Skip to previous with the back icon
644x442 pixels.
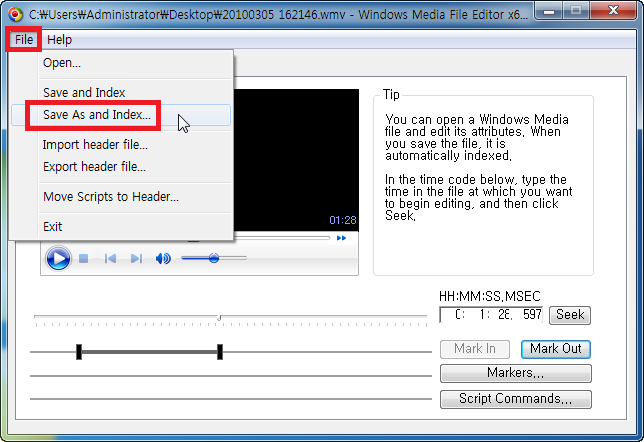click(110, 258)
